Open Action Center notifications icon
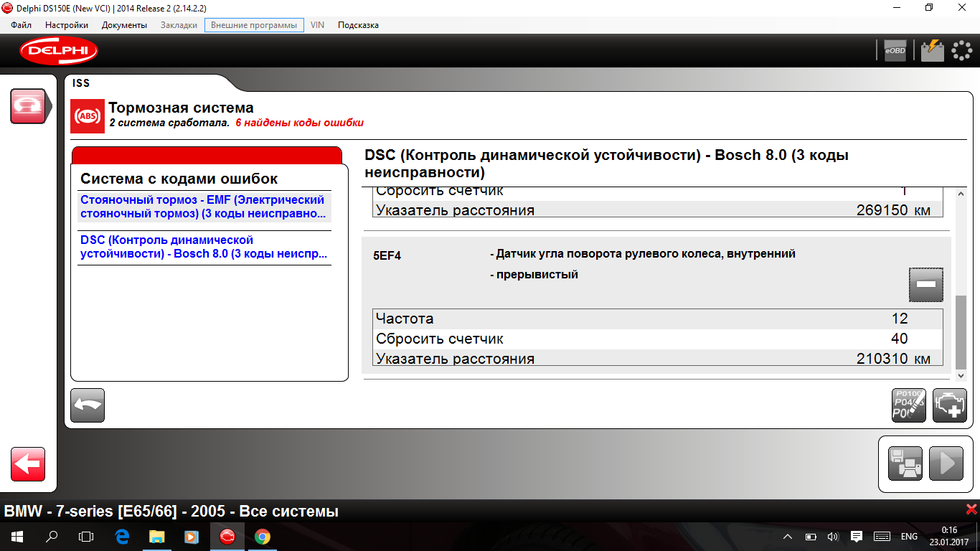 click(x=856, y=537)
